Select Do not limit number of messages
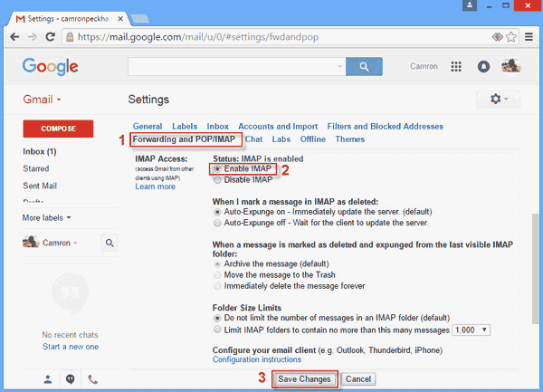 217,318
